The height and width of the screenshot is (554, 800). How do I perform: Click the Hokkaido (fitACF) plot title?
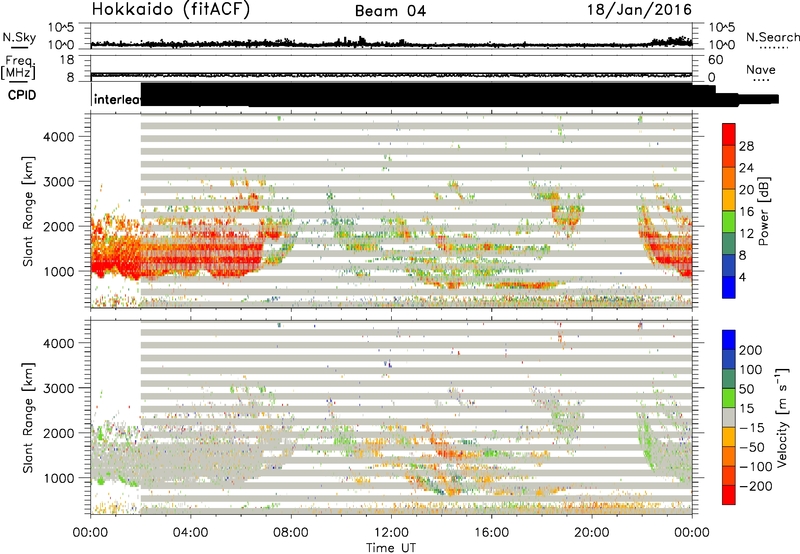point(171,10)
